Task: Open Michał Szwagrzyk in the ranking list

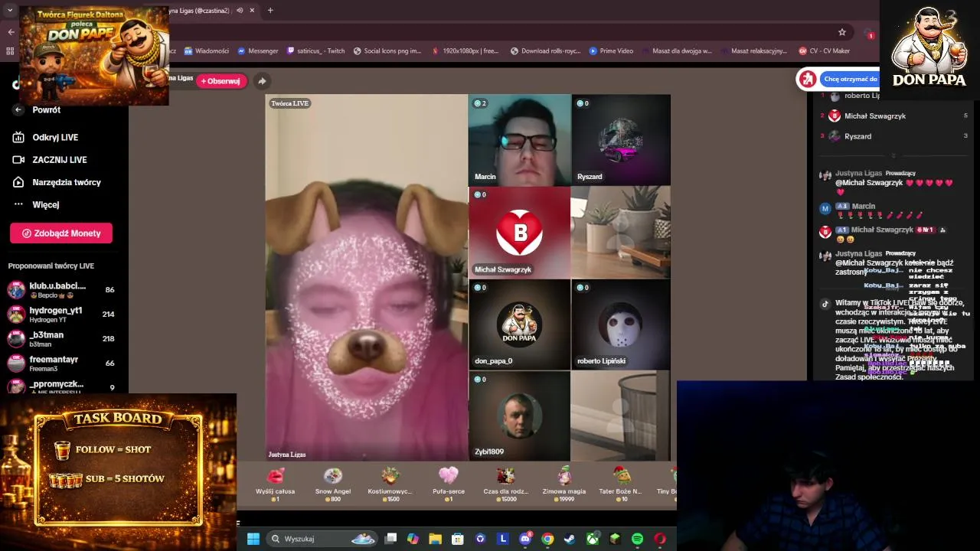Action: coord(874,116)
